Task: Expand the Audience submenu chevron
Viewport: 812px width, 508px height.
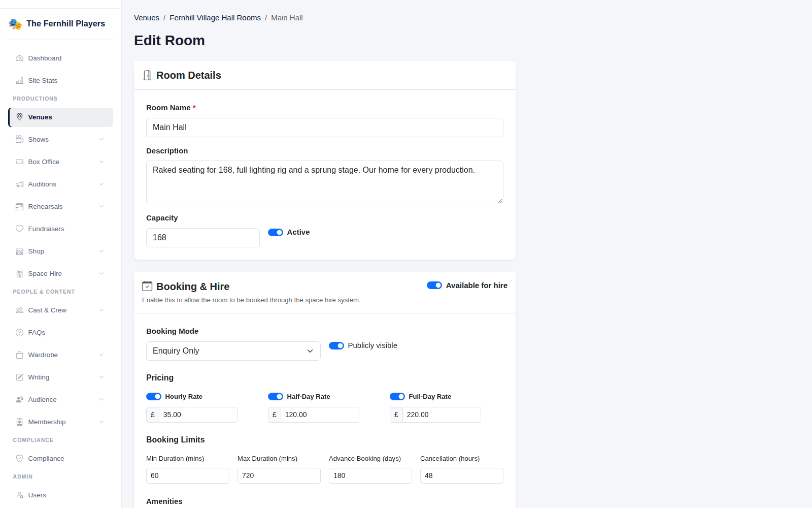Action: pyautogui.click(x=101, y=399)
